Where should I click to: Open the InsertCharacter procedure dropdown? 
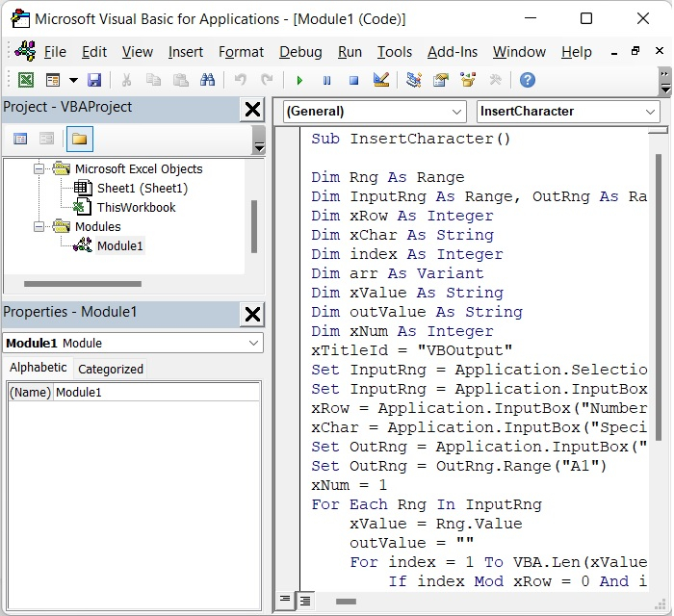click(x=651, y=112)
